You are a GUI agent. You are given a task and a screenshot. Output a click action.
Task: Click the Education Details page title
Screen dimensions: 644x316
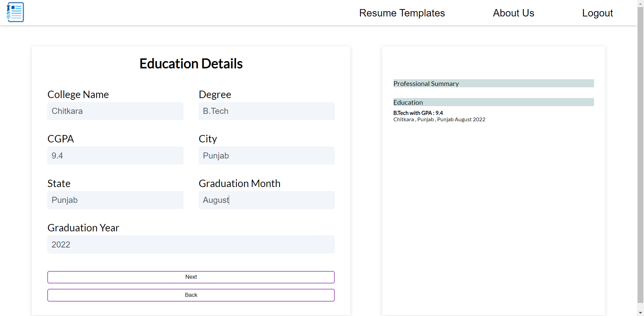tap(191, 63)
